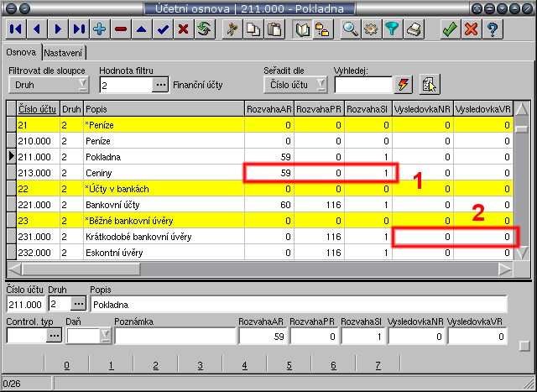Screen dimensions: 537x392
Task: Cancel with the red X button
Action: click(x=471, y=29)
